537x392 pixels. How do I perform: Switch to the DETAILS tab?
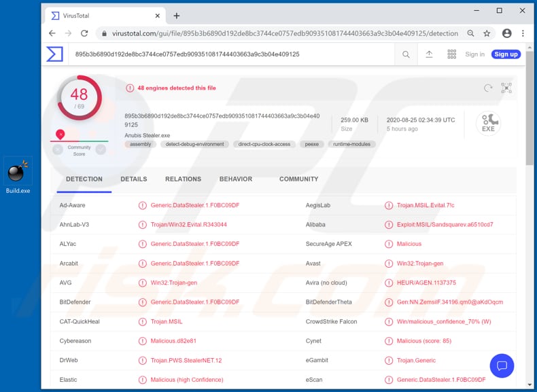pos(134,179)
